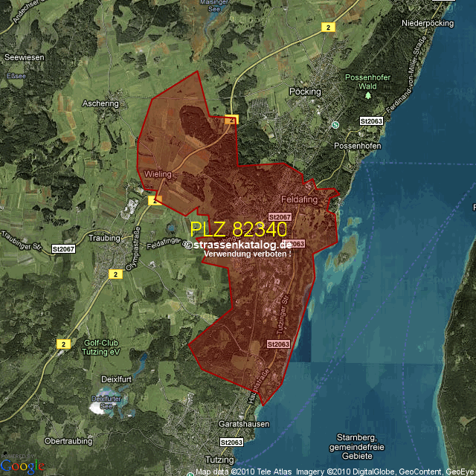Image resolution: width=476 pixels, height=476 pixels.
Task: Click the strassenkatalog.de watermark text
Action: point(241,244)
